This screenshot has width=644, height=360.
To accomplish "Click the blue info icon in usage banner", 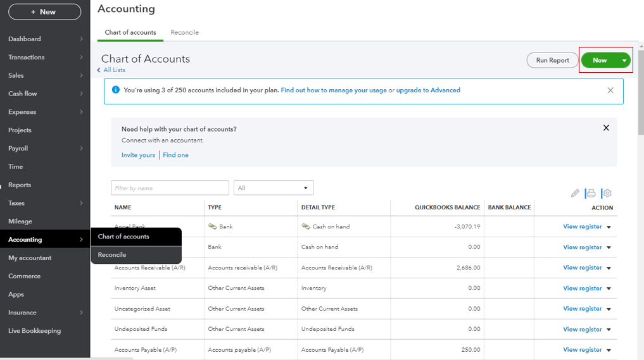I will point(115,90).
